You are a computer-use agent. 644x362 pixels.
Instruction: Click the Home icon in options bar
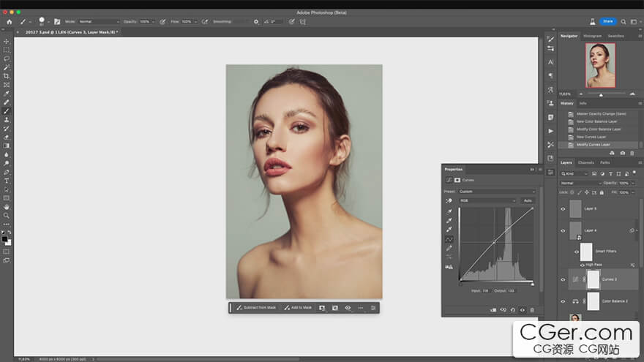[10, 22]
